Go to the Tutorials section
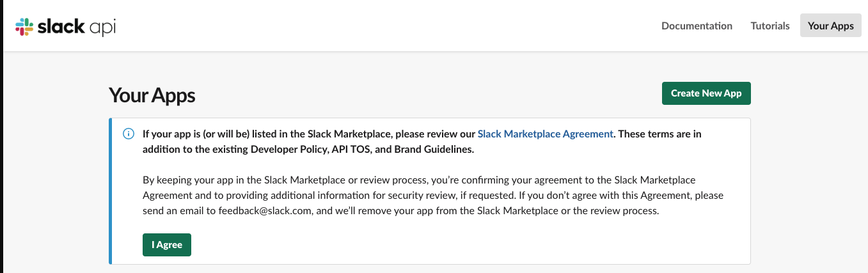 click(769, 26)
